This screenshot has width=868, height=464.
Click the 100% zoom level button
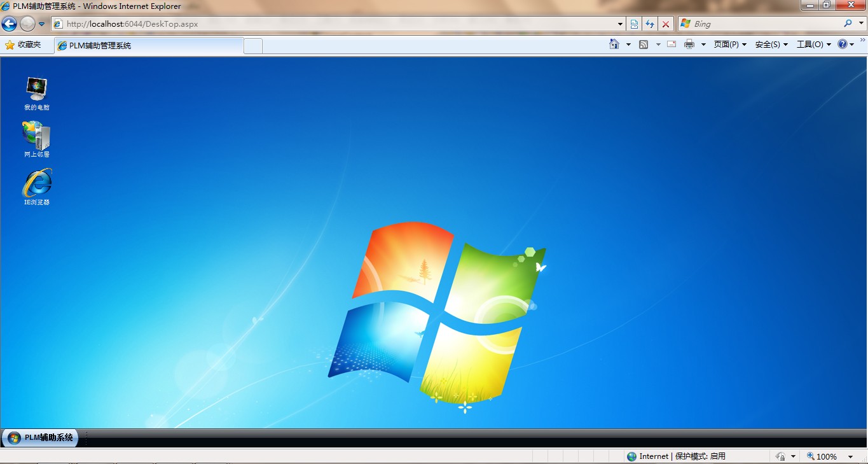pyautogui.click(x=822, y=456)
